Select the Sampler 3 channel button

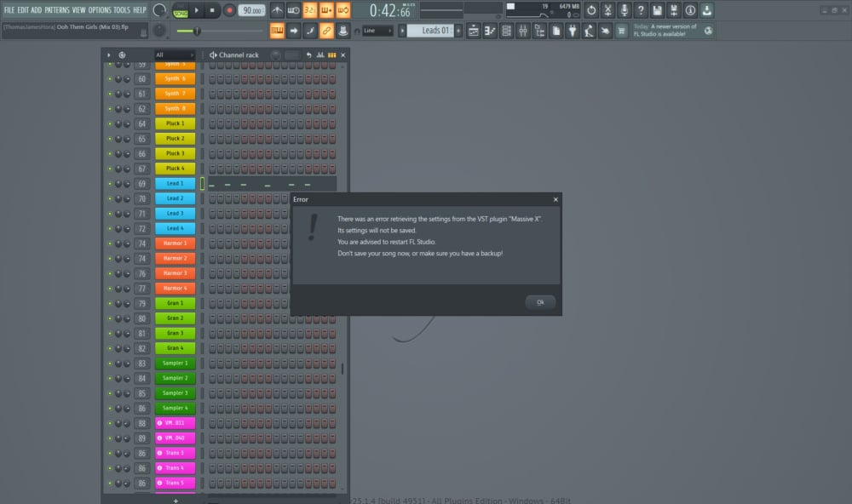[175, 393]
